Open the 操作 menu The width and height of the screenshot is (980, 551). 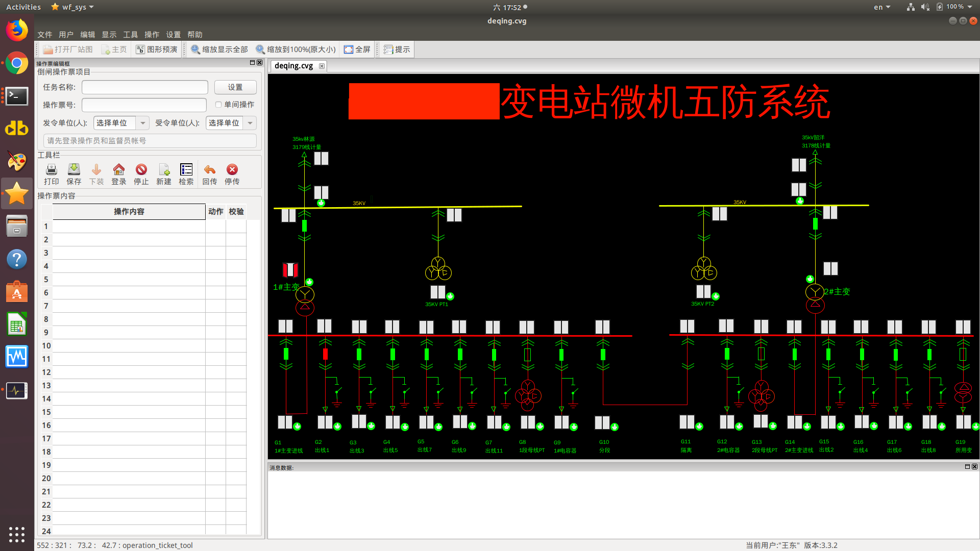(152, 35)
